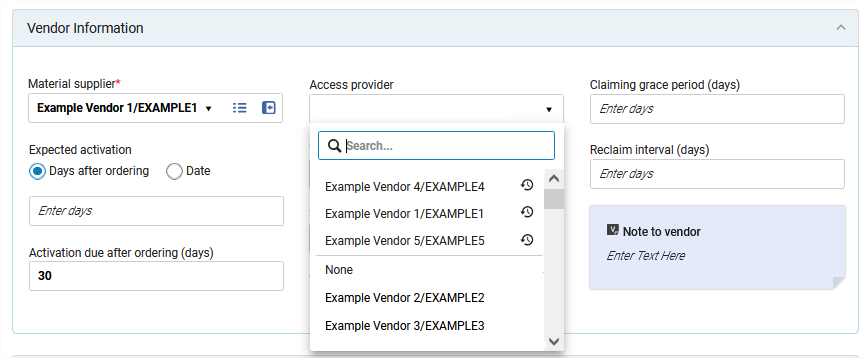
Task: Click the Material supplier label
Action: pos(74,84)
